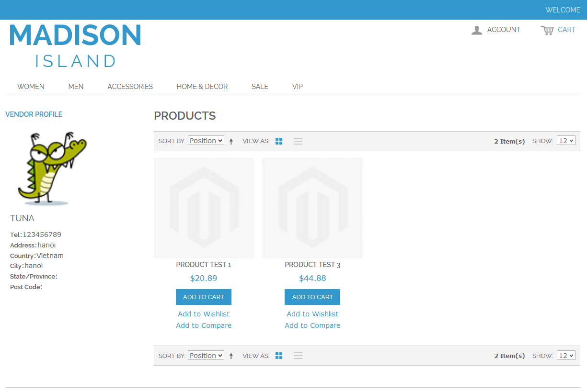Click the telephone number 123456789
Viewport: 587px width, 392px height.
(42, 235)
